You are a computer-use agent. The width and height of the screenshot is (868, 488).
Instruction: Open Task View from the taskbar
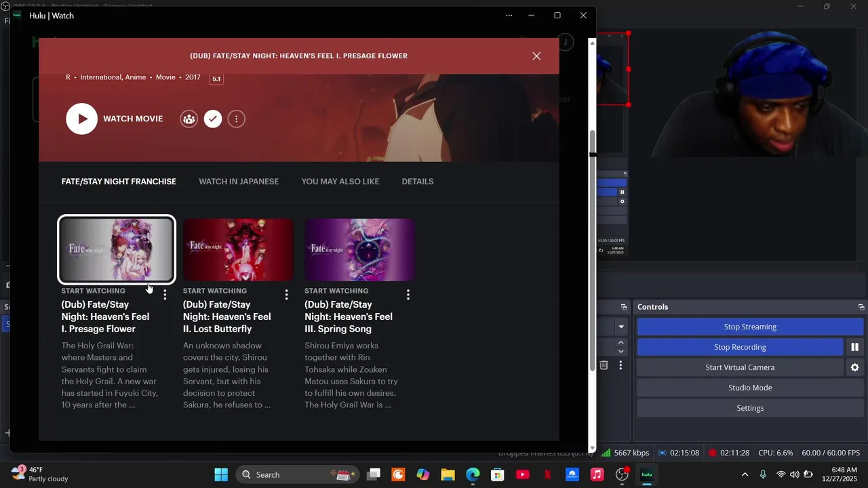click(374, 474)
